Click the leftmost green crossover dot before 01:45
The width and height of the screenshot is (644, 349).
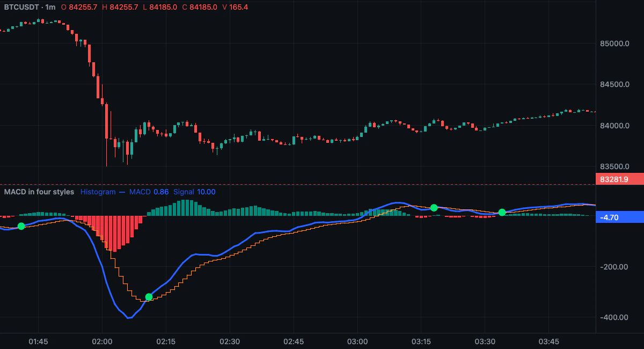(x=21, y=226)
